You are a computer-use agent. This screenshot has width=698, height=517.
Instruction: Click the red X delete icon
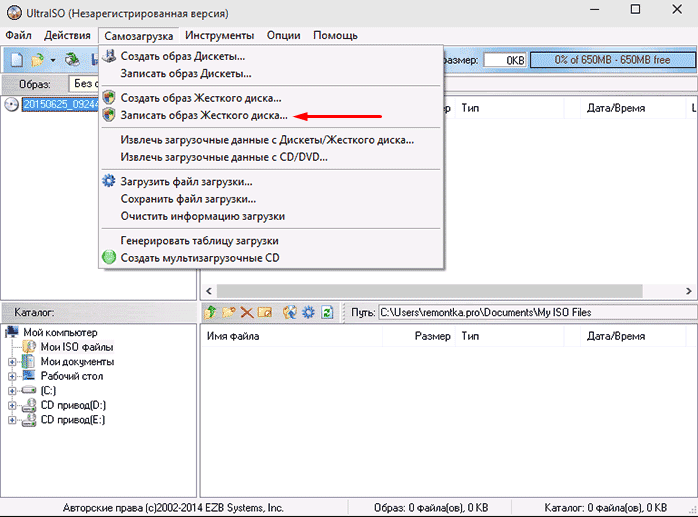pyautogui.click(x=246, y=313)
